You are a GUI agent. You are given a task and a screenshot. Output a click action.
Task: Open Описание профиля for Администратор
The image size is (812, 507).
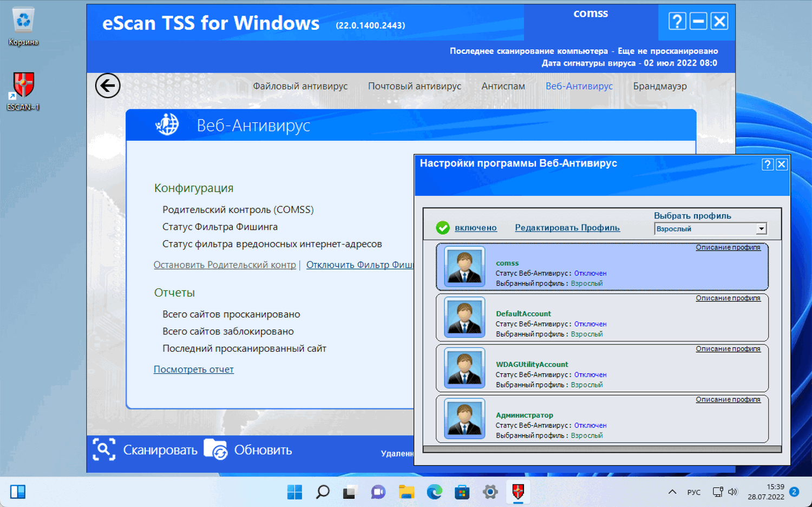pyautogui.click(x=728, y=400)
